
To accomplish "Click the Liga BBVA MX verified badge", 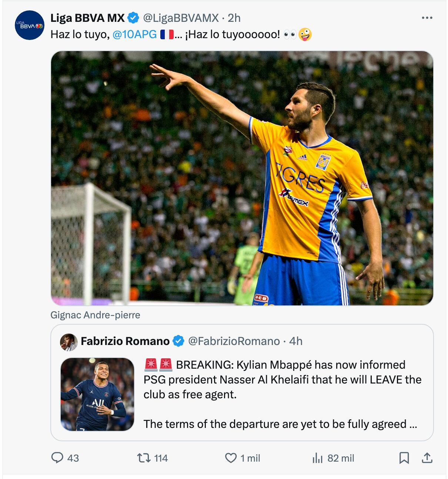I will click(133, 18).
